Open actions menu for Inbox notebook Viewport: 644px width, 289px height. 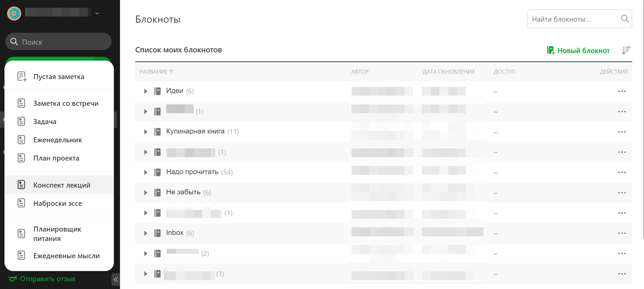point(622,233)
